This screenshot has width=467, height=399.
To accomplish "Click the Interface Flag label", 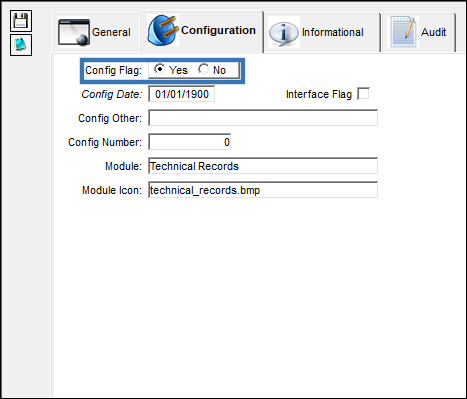I will (319, 94).
